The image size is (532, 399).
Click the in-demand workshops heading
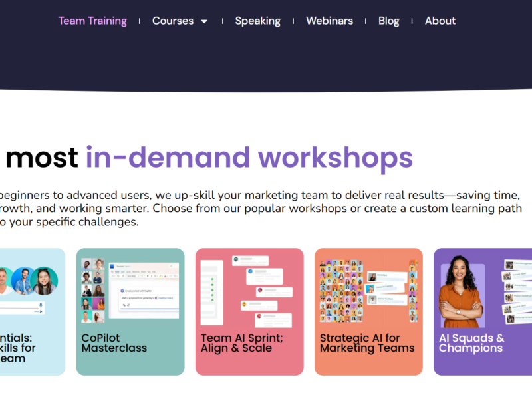point(206,158)
